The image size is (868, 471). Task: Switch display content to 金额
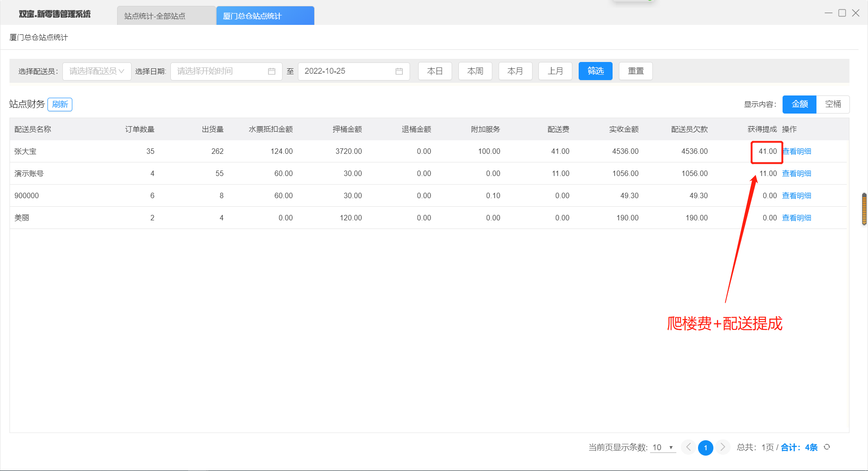(799, 104)
